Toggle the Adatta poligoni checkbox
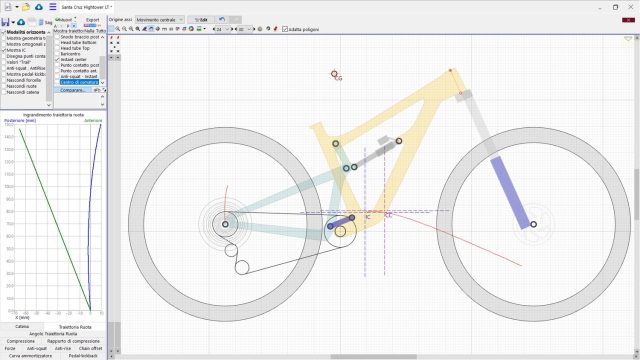The image size is (640, 360). (285, 29)
